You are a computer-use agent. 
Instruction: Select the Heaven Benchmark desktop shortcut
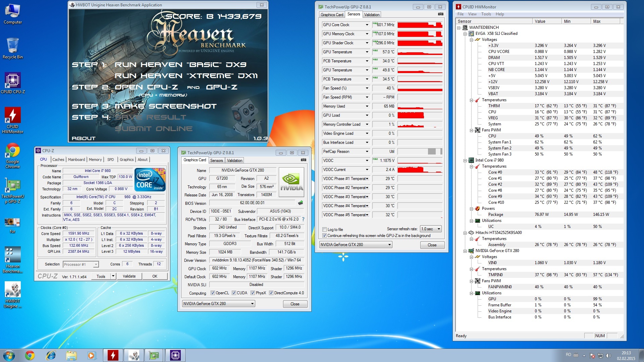coord(13,260)
